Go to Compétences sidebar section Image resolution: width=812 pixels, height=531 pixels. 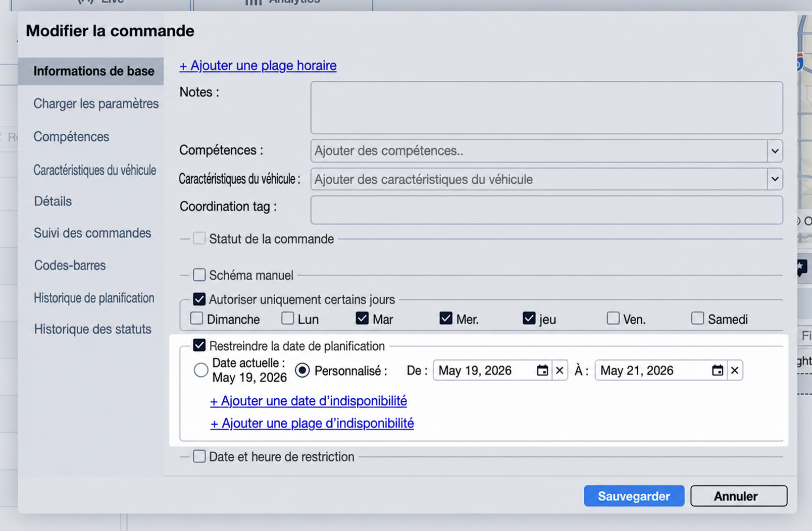(x=71, y=137)
